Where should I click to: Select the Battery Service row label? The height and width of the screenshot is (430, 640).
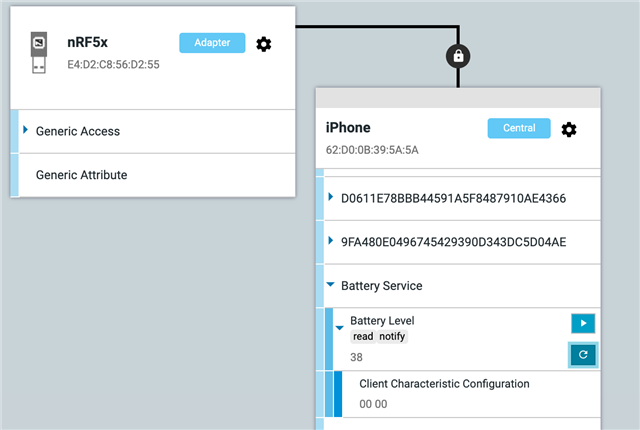pyautogui.click(x=382, y=286)
